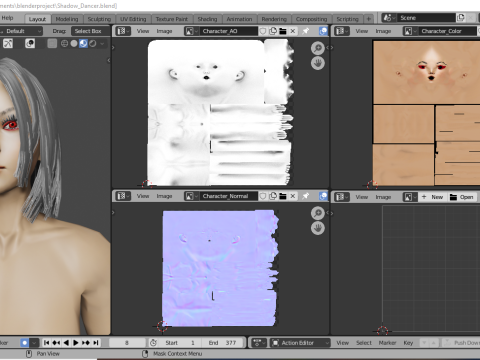Play animation in reverse

(x=66, y=343)
